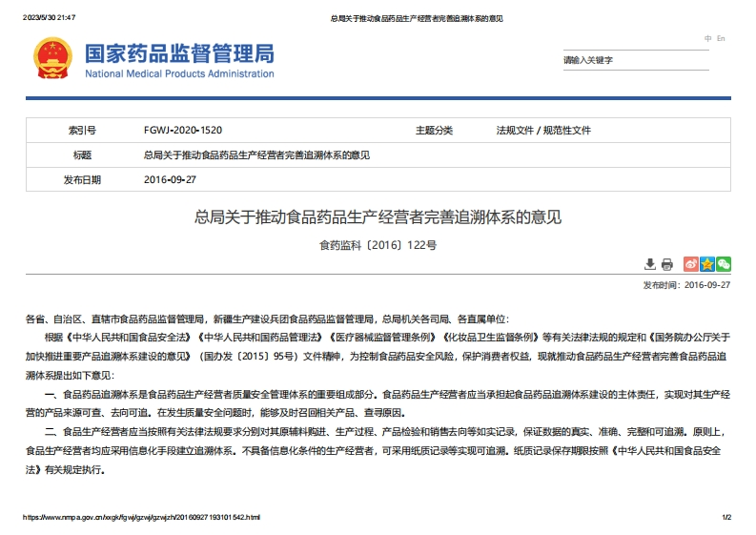The height and width of the screenshot is (535, 756).
Task: Click National Medical Products Administration text
Action: click(179, 73)
